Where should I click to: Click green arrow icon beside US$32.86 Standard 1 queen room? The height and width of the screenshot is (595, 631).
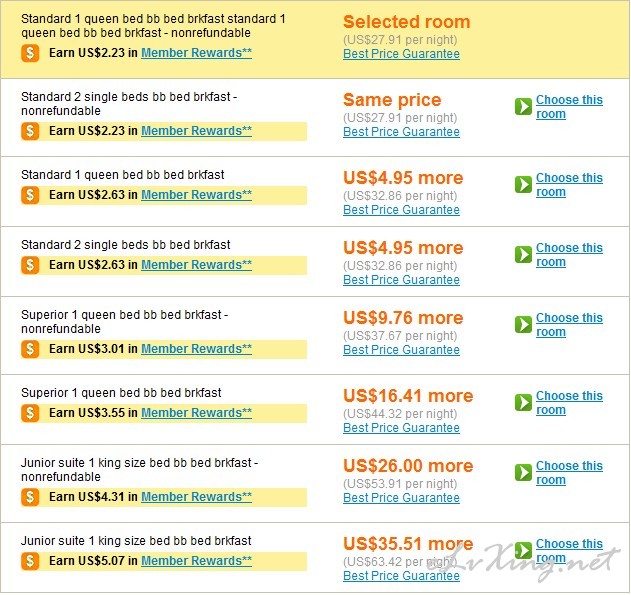[523, 185]
